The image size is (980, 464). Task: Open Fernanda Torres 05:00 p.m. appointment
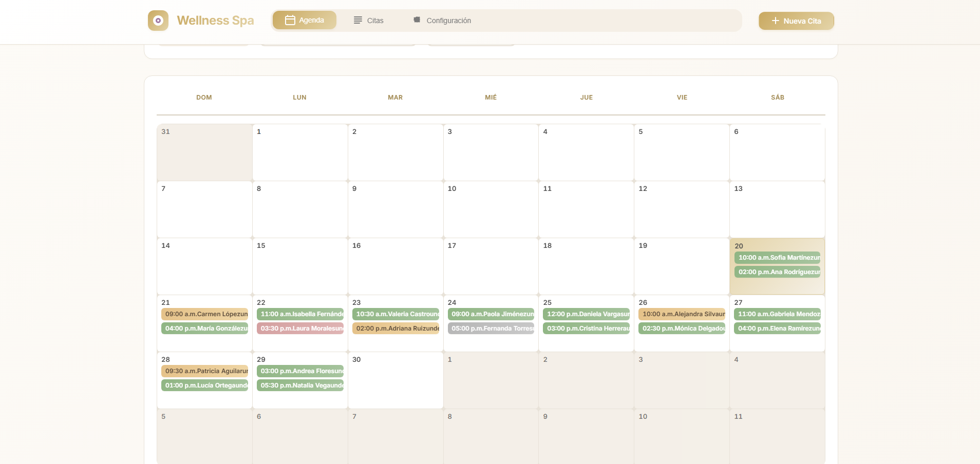point(491,328)
